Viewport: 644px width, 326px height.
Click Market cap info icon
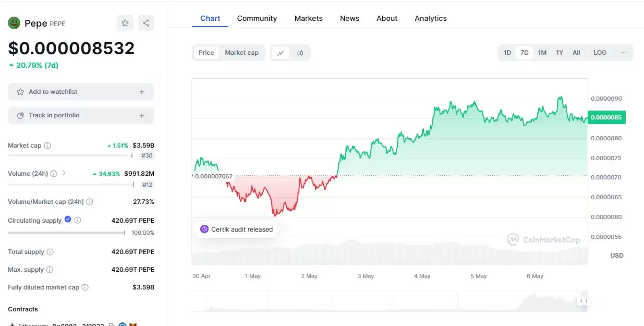47,146
